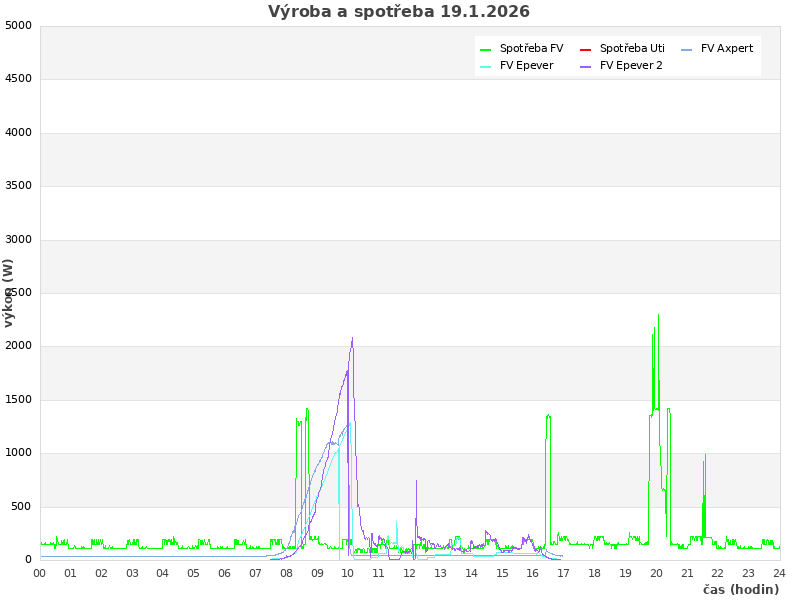Click the 5000 value on the power axis
Viewport: 800px width, 600px height.
(18, 25)
